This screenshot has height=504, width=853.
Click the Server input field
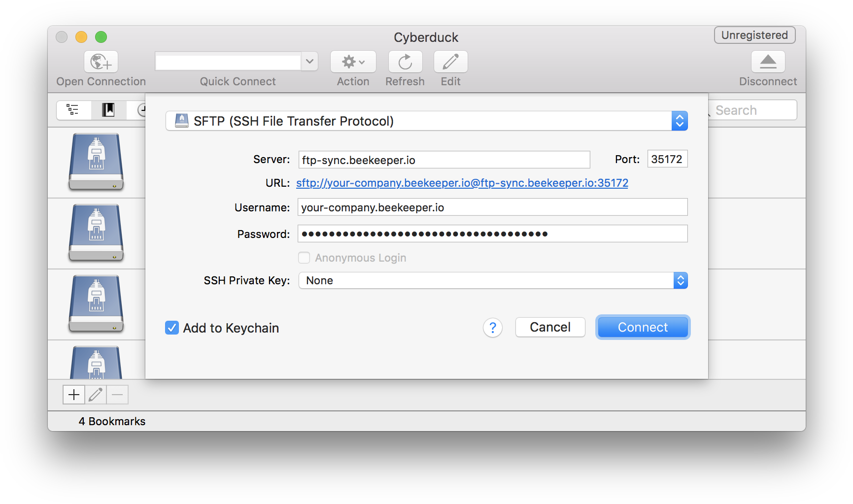(444, 160)
